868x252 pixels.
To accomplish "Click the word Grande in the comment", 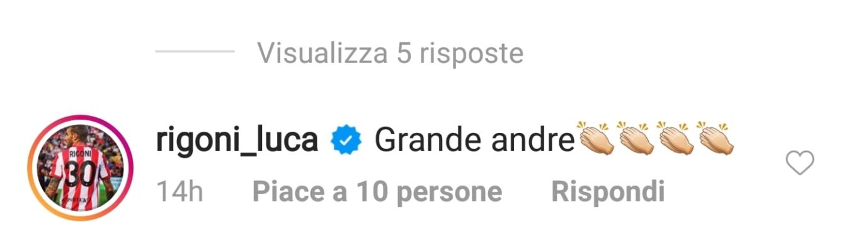I will click(x=419, y=140).
